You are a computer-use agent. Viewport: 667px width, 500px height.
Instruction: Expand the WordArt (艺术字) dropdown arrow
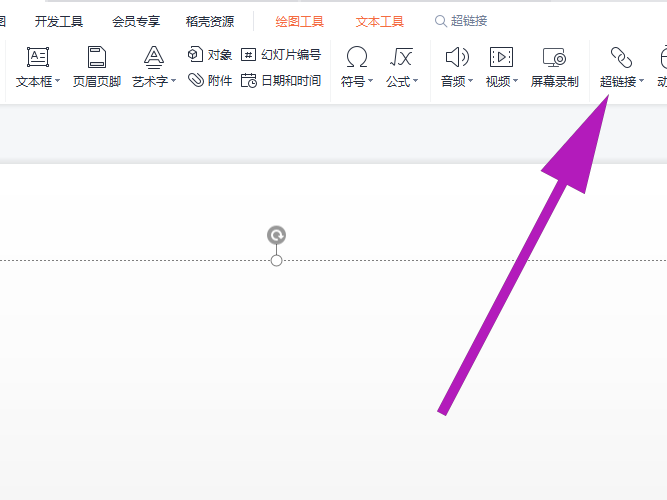click(174, 82)
